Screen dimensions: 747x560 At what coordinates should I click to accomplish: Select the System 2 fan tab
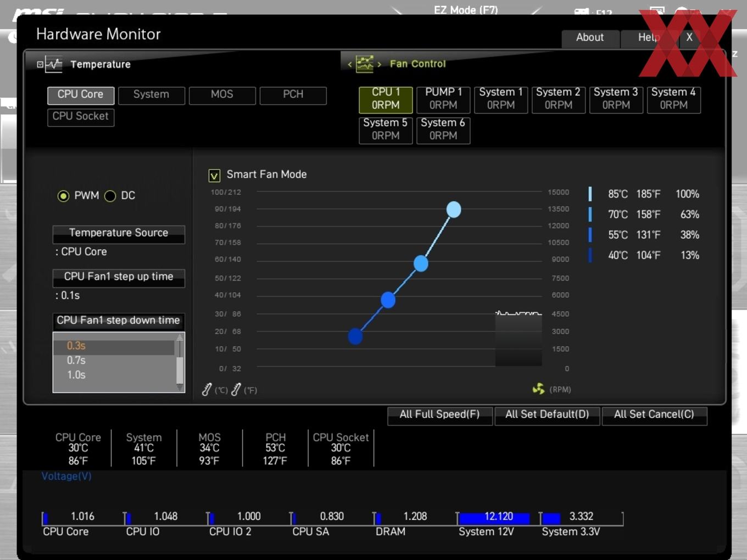coord(559,99)
